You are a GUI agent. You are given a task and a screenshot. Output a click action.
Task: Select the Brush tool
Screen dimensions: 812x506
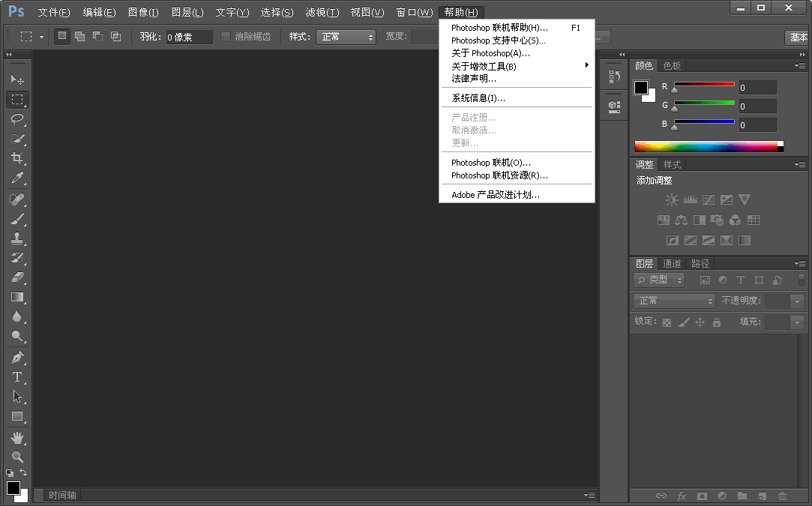point(17,219)
